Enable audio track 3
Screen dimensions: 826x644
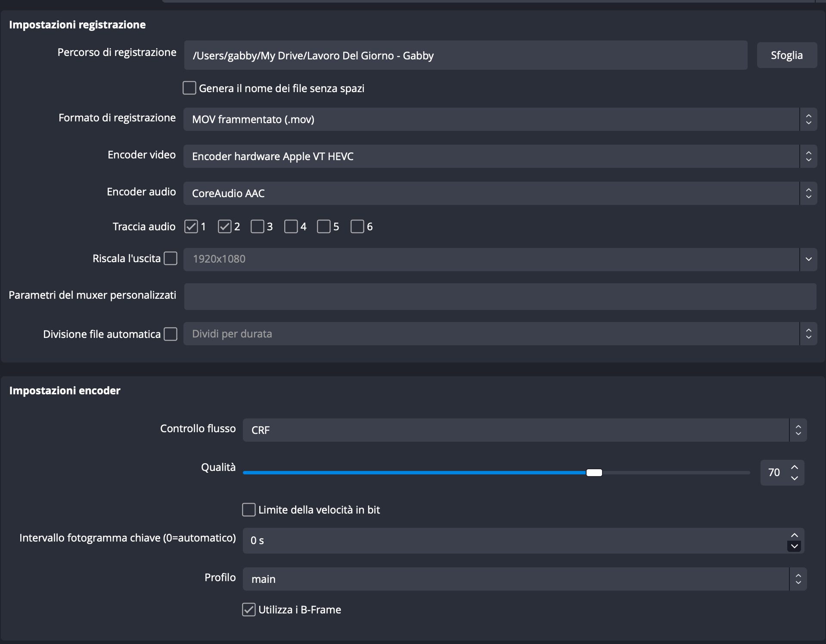point(258,226)
